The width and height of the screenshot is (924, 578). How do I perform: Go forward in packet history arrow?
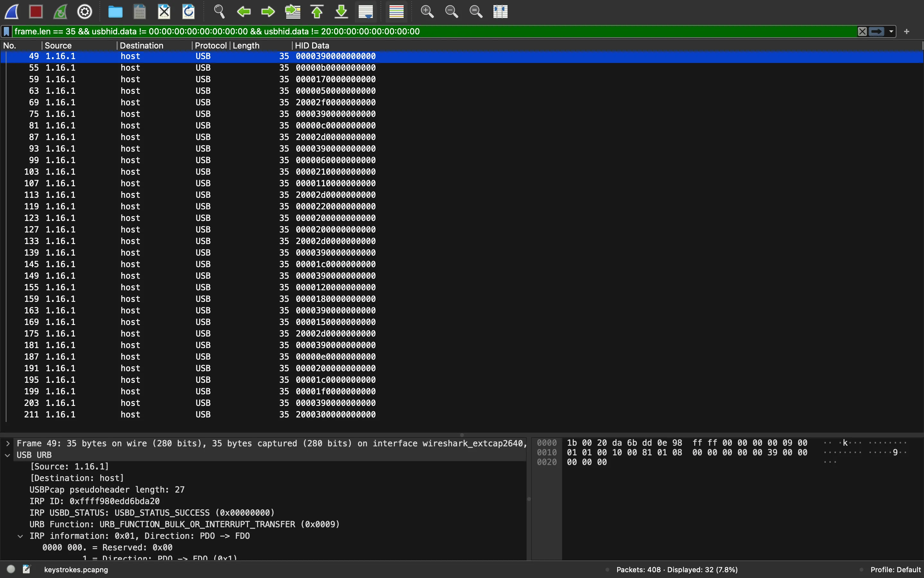[x=268, y=12]
